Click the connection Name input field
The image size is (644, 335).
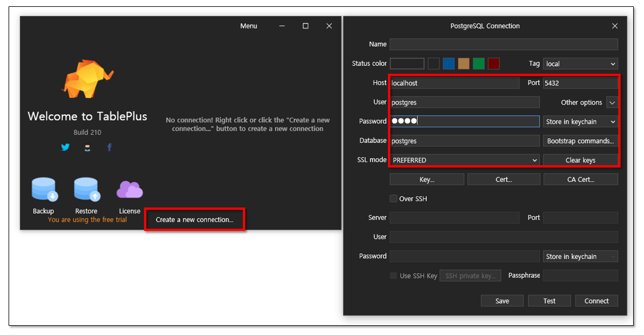click(x=503, y=45)
